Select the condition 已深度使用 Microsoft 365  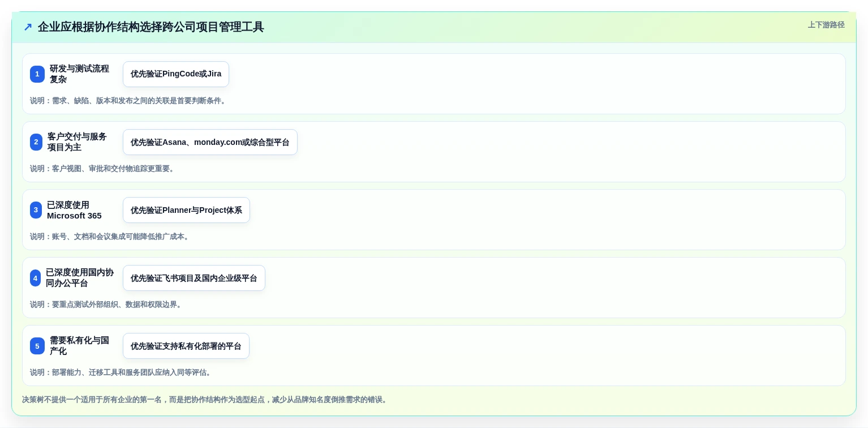coord(75,210)
